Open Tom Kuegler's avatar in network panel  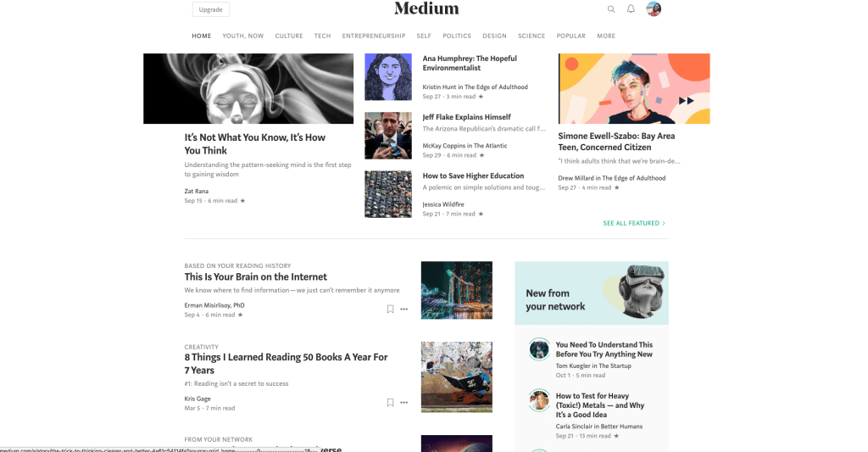click(x=539, y=349)
